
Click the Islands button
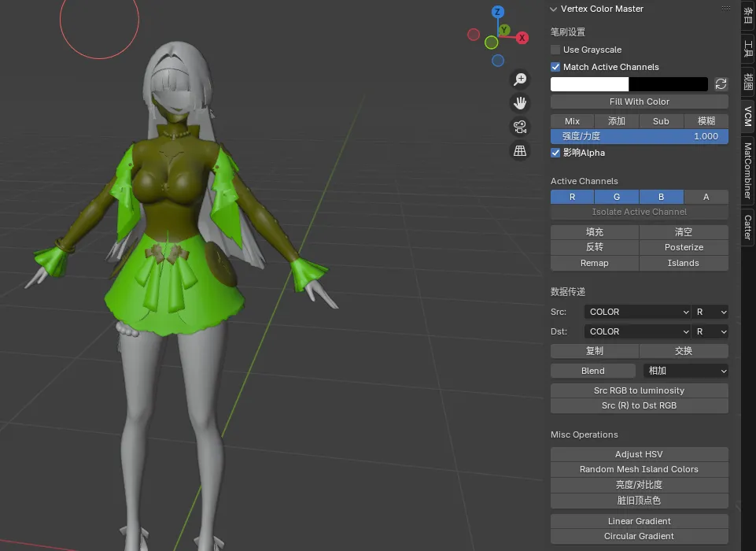[684, 263]
